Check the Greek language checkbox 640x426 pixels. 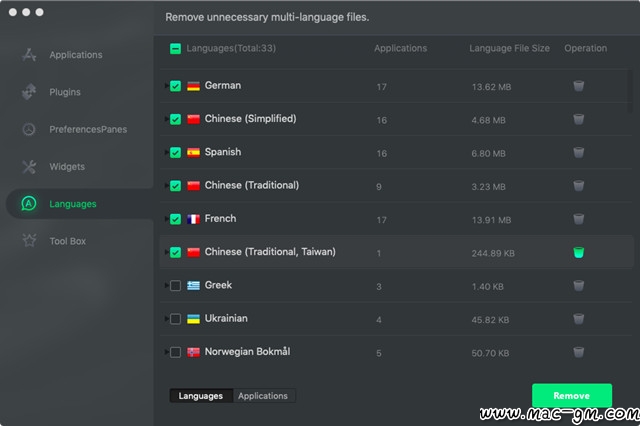[176, 286]
